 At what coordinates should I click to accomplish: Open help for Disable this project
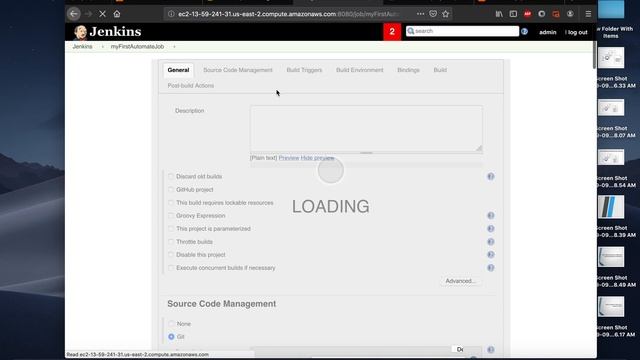[x=491, y=255]
